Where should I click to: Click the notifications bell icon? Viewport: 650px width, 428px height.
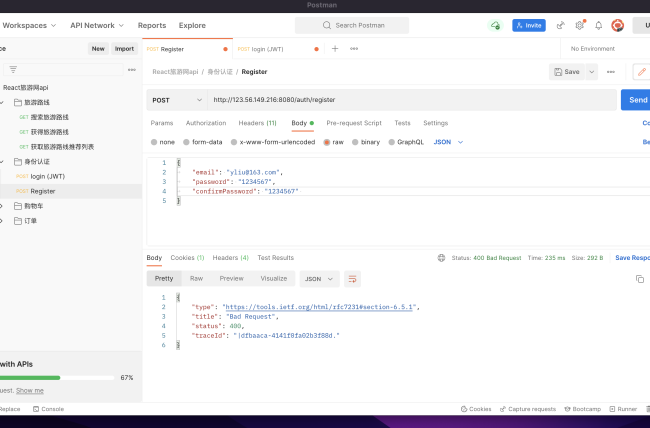(598, 25)
